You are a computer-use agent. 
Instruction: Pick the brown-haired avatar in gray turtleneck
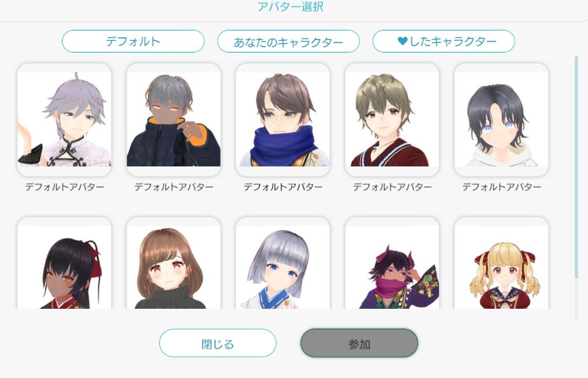[174, 263]
